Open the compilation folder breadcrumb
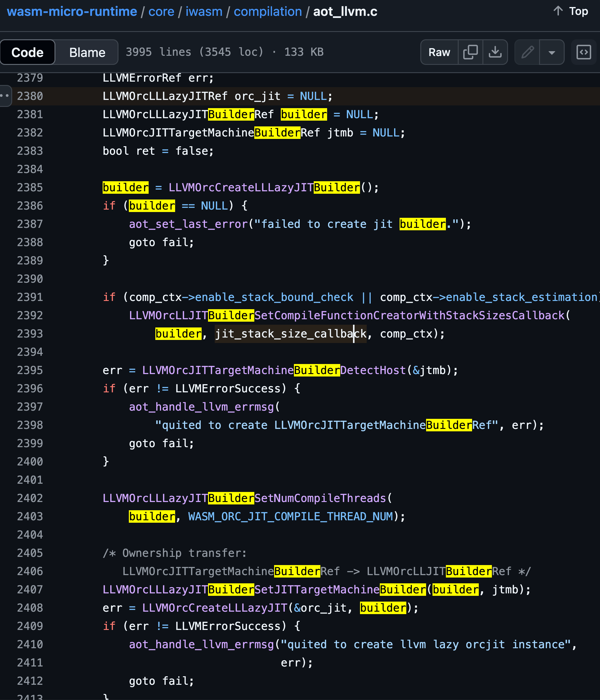This screenshot has height=700, width=600. coord(268,12)
